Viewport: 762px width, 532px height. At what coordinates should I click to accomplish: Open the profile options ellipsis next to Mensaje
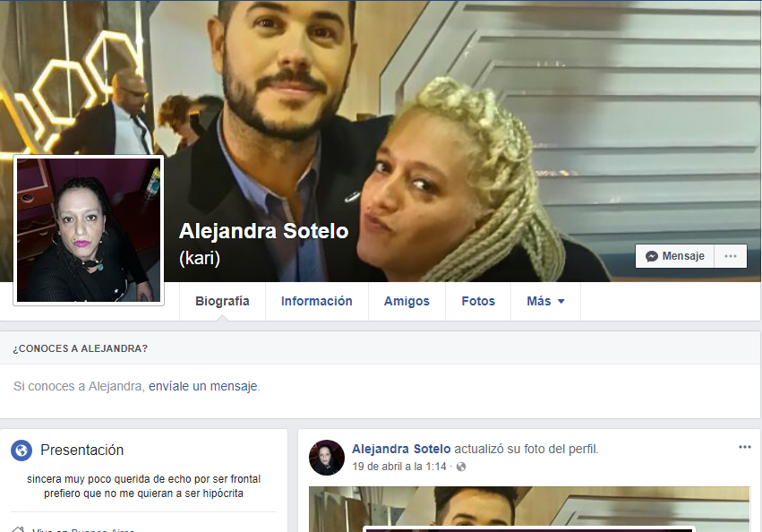coord(731,256)
